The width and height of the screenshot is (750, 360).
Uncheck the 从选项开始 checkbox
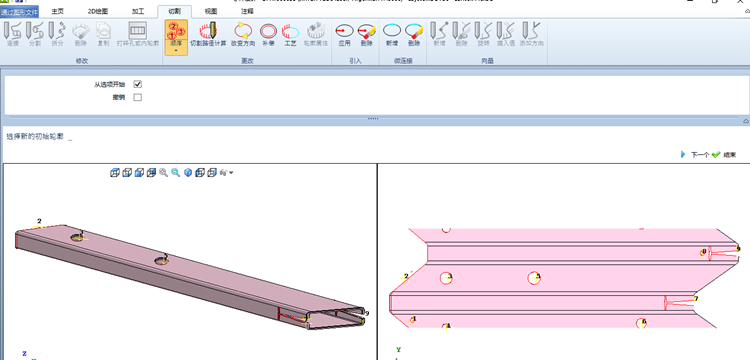tap(138, 85)
